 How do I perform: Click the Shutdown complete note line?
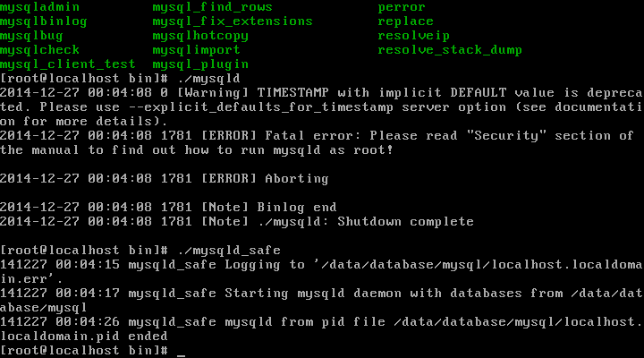tap(236, 222)
